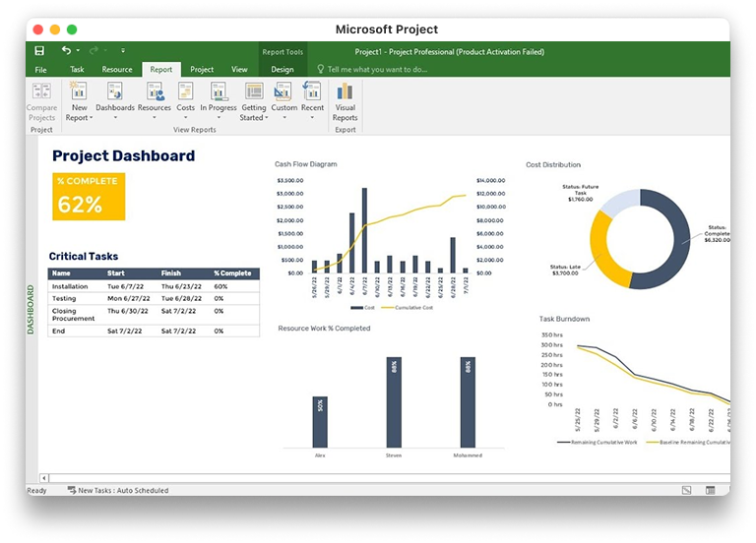Click the % Complete column header

232,273
